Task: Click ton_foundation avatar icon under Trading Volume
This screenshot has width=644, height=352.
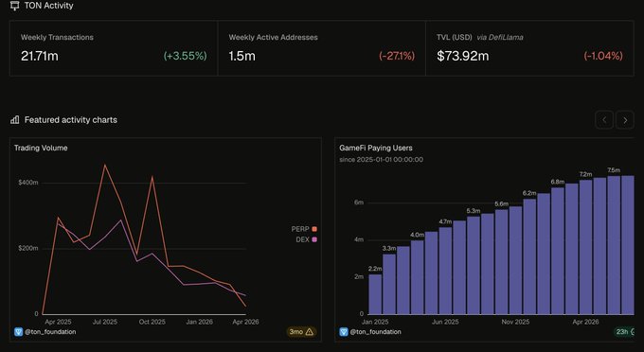Action: point(19,331)
